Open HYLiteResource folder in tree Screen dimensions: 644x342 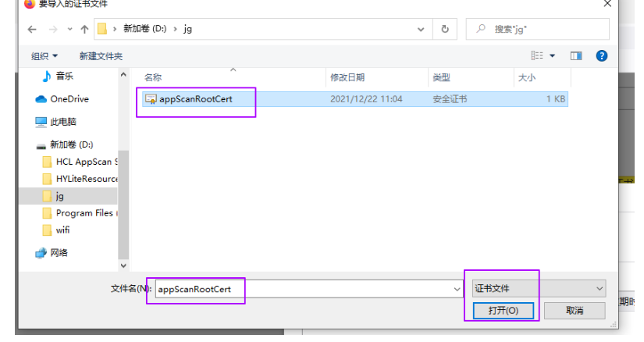tap(80, 179)
